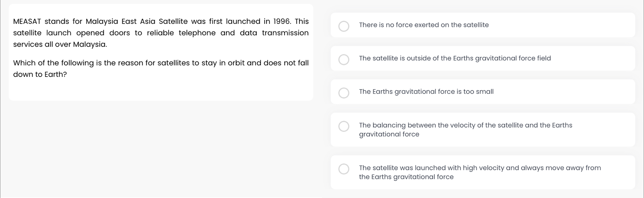Click the text 'down to Earth?'

point(40,74)
